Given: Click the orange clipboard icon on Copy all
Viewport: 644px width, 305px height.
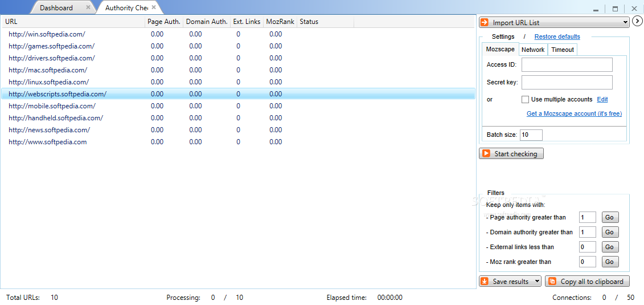Looking at the screenshot, I should click(x=552, y=281).
